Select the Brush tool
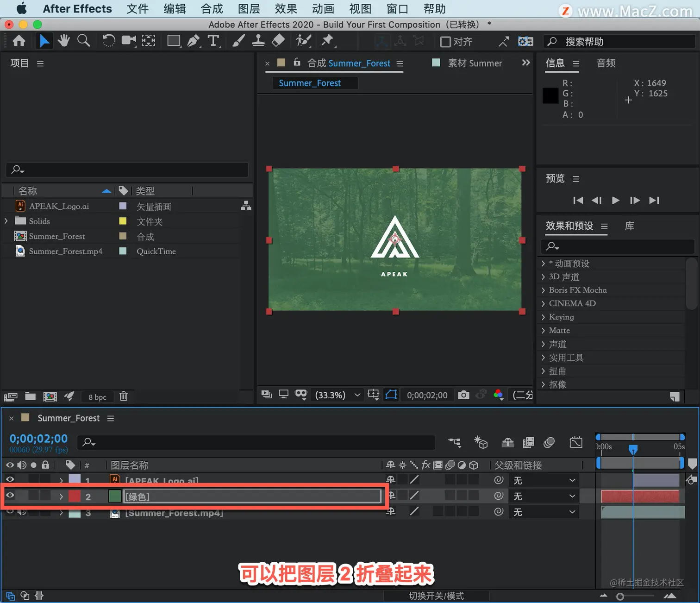The height and width of the screenshot is (603, 700). coord(238,41)
